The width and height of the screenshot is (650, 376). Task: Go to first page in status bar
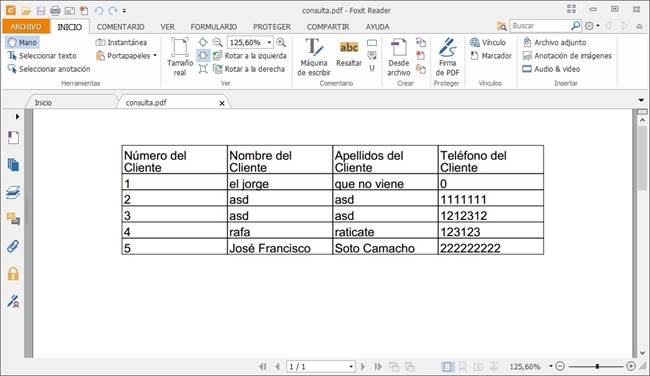pyautogui.click(x=263, y=366)
